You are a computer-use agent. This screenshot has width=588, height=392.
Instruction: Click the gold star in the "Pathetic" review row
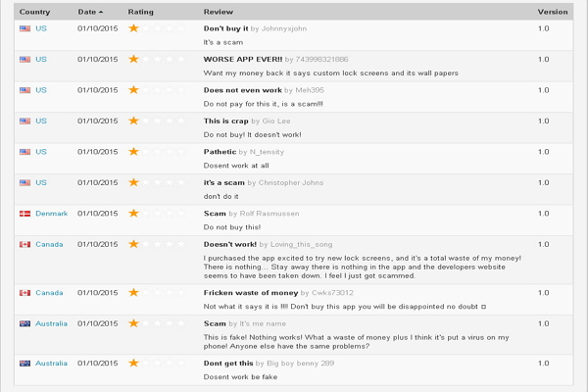coord(134,152)
